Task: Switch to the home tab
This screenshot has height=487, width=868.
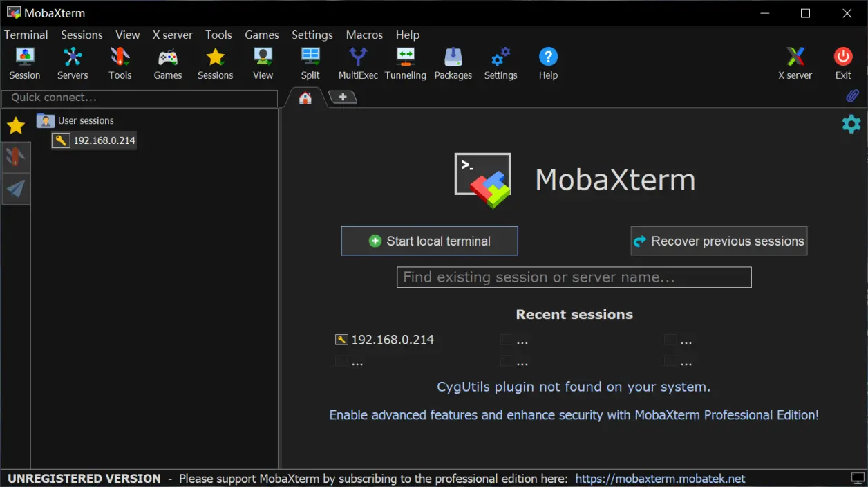Action: click(305, 98)
